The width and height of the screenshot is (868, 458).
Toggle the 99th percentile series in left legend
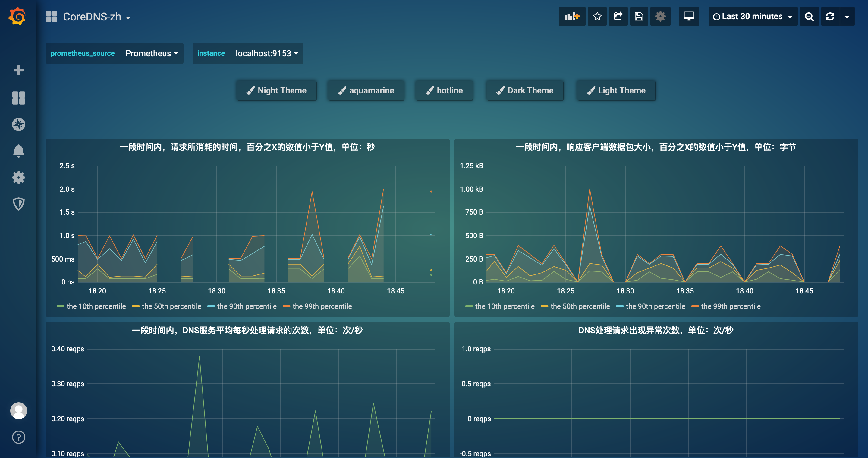tap(322, 306)
